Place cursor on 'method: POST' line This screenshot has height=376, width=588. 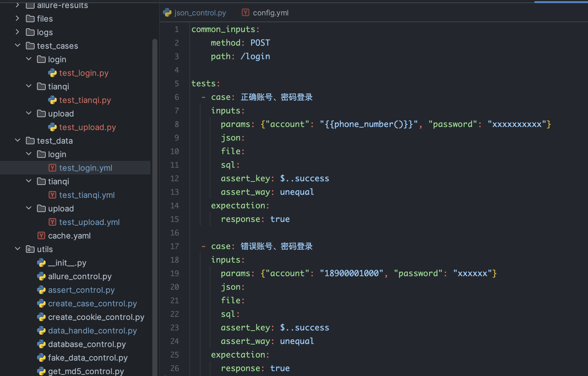tap(240, 43)
